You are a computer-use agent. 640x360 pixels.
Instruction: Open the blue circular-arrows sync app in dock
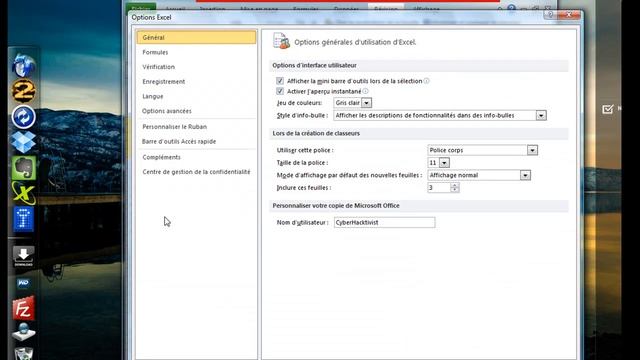pyautogui.click(x=23, y=117)
